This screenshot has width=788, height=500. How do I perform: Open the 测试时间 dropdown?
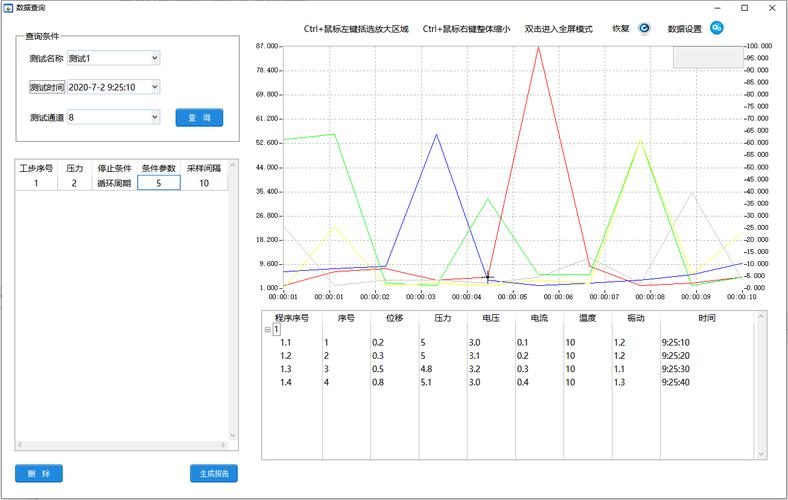pos(155,87)
